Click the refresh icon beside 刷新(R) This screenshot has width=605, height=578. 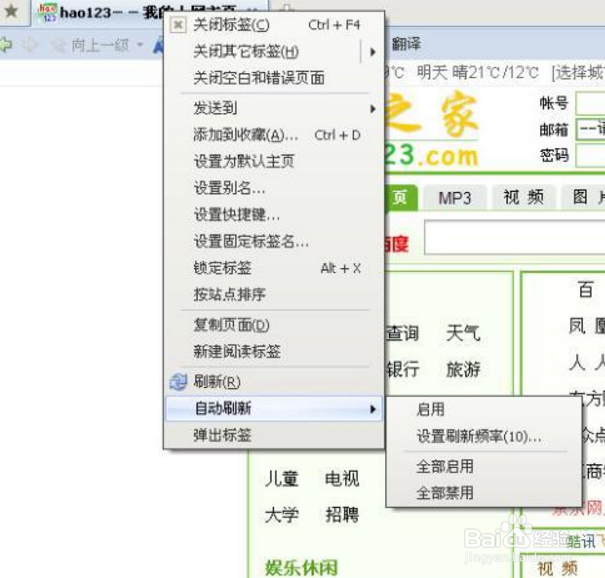178,382
